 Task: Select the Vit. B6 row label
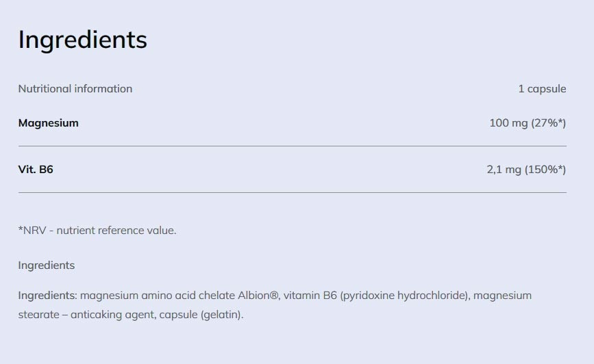point(36,169)
